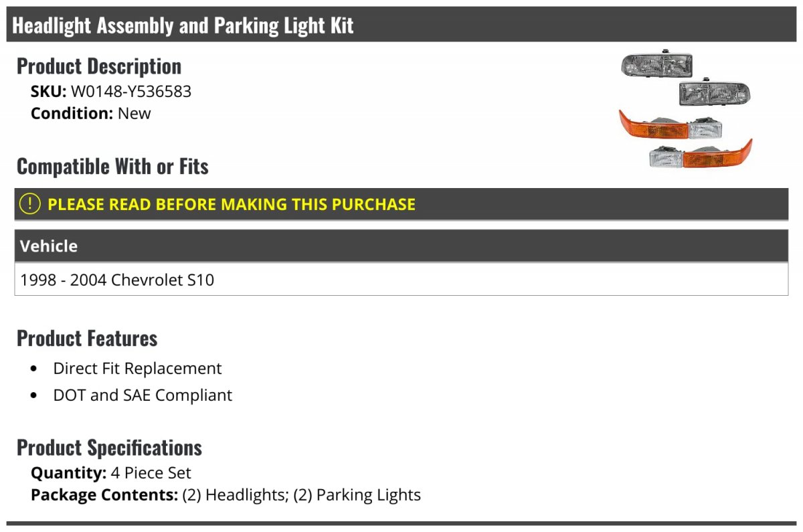Click the Product Specifications heading
The width and height of the screenshot is (803, 532).
[x=109, y=447]
